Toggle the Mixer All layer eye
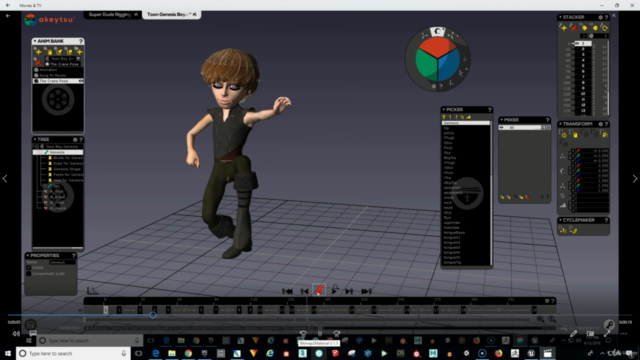The height and width of the screenshot is (360, 640). [502, 128]
